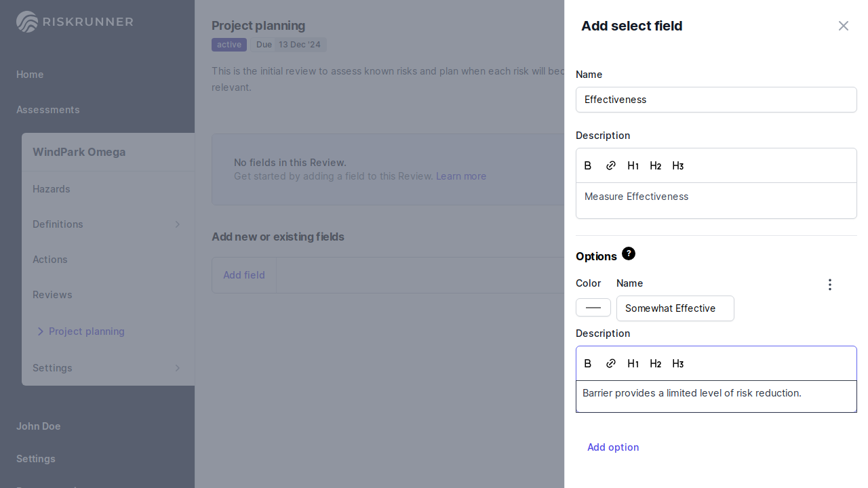
Task: Go to Home in sidebar
Action: [x=30, y=75]
